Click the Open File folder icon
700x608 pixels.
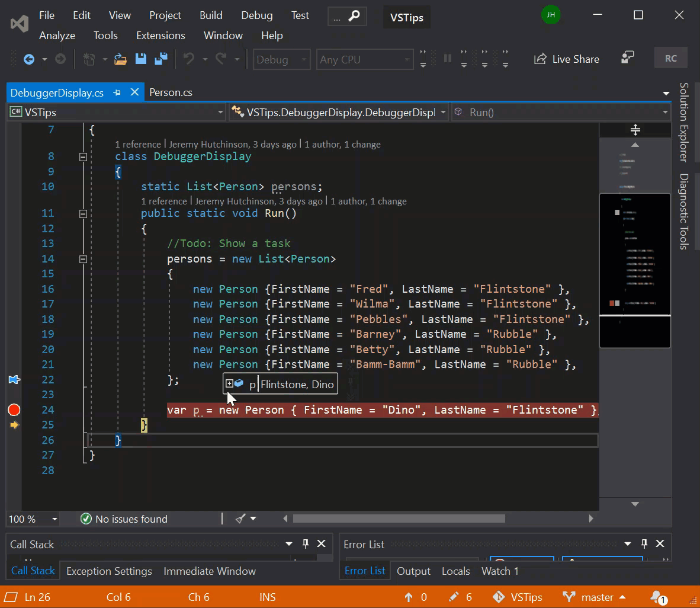coord(121,59)
